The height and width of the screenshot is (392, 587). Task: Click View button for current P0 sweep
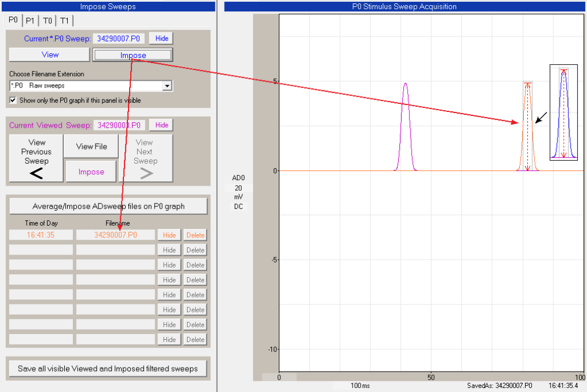(49, 55)
